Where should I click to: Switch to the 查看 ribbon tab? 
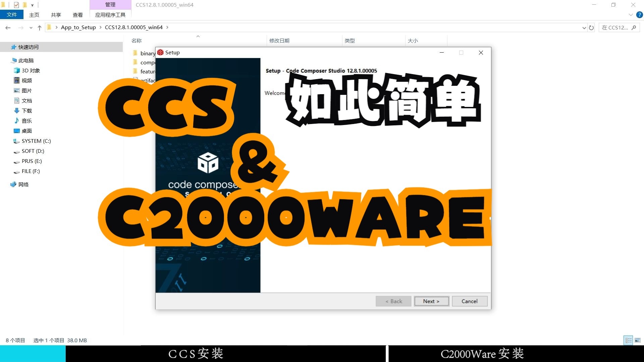77,15
